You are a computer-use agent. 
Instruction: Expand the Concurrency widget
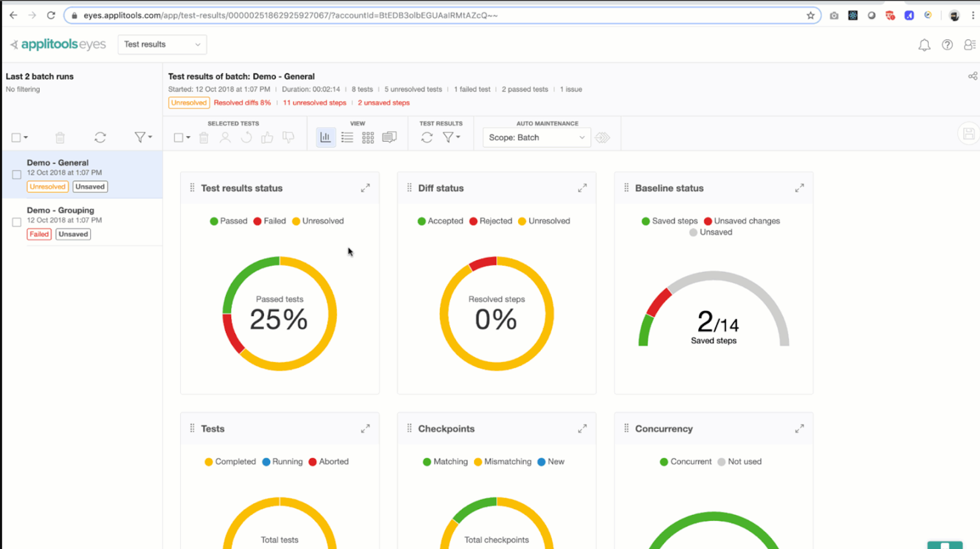point(799,429)
